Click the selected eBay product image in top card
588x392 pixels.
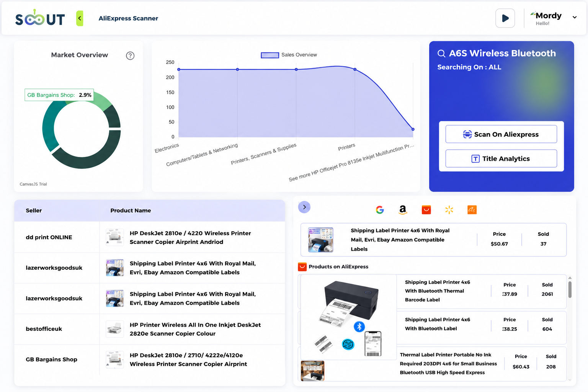point(321,240)
